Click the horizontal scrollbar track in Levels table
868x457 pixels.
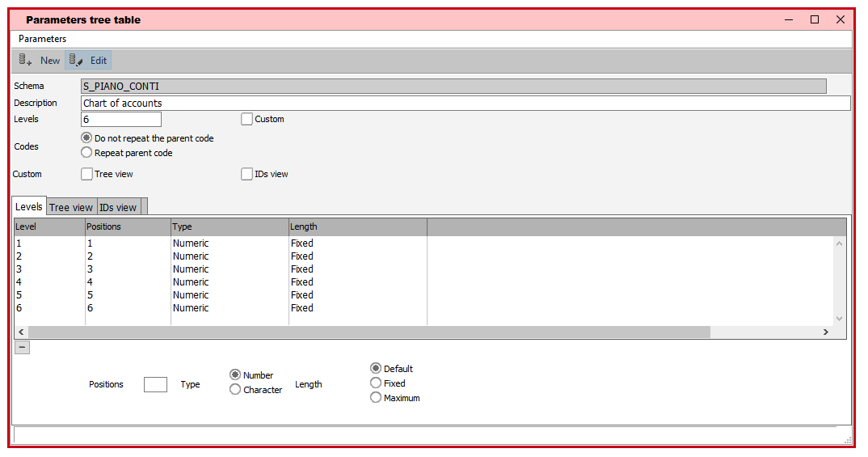[x=766, y=332]
